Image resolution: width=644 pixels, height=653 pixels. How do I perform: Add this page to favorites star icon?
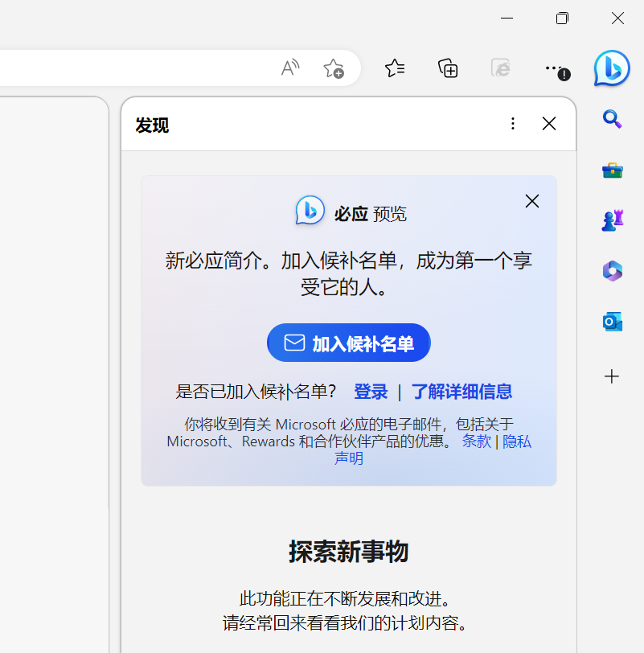[x=334, y=68]
